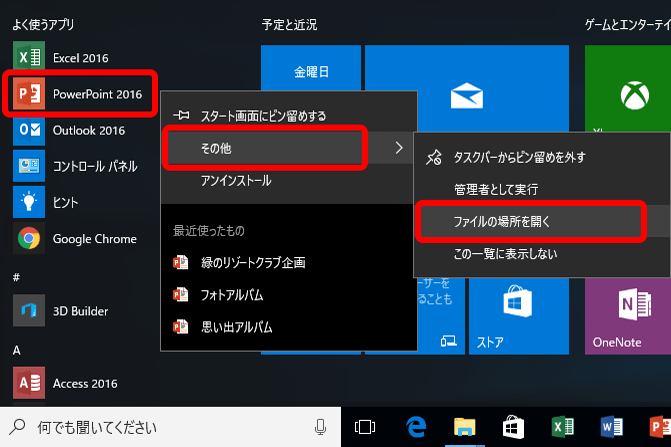Select アンインストール from the context menu
This screenshot has height=447, width=671.
(288, 181)
